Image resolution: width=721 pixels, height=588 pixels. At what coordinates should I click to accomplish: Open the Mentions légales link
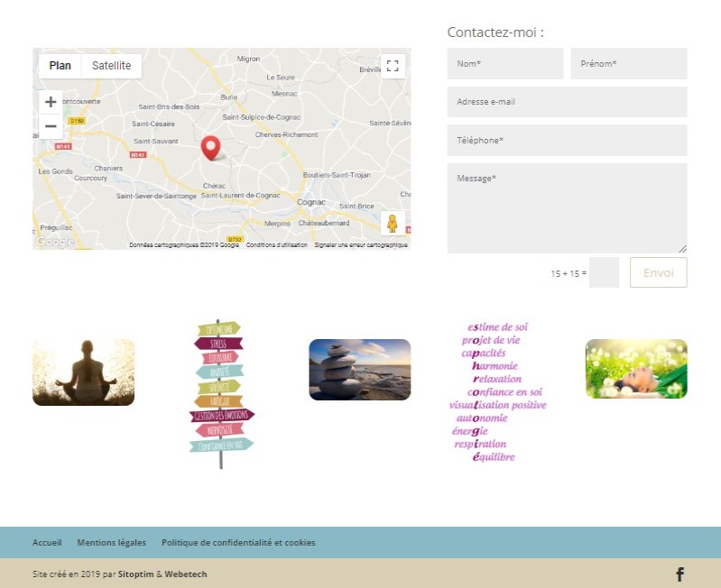(x=111, y=543)
